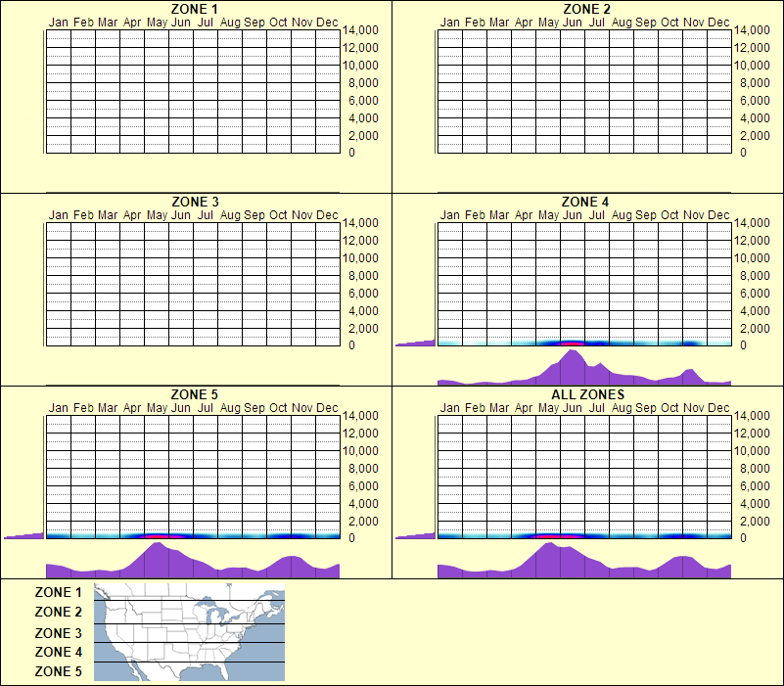Click the Aug label on ZONE 5 chart
784x686 pixels.
[230, 408]
